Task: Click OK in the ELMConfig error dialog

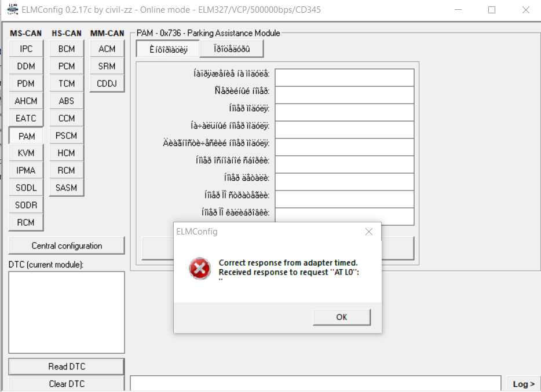Action: coord(341,317)
